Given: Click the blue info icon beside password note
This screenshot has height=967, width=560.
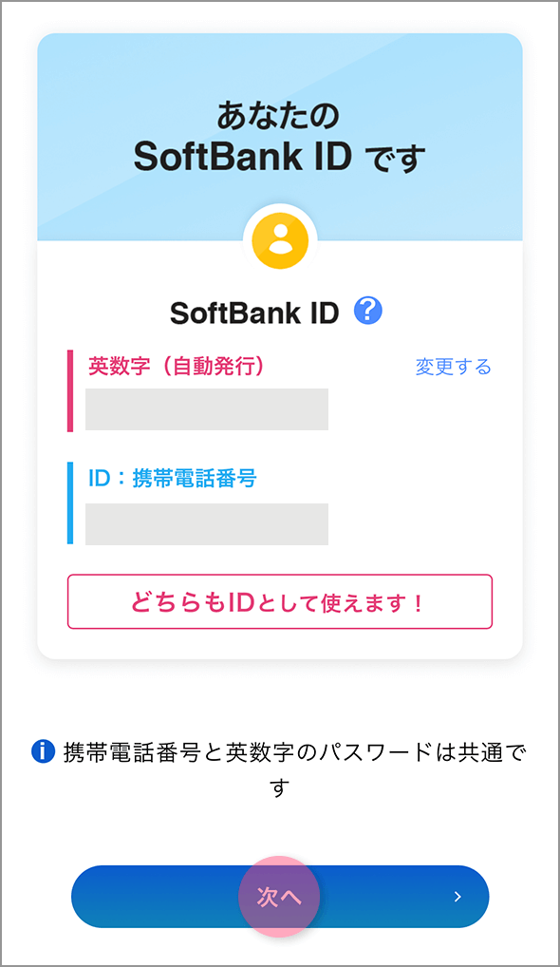Looking at the screenshot, I should pyautogui.click(x=43, y=751).
